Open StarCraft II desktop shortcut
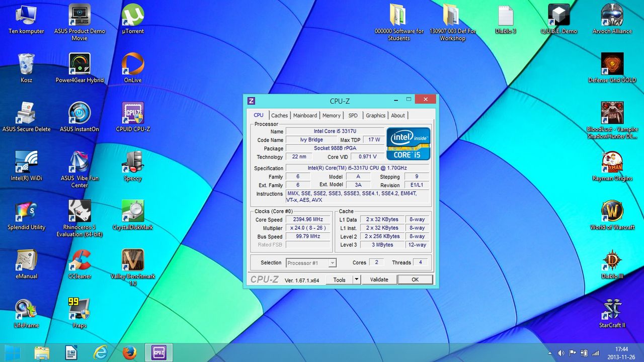This screenshot has height=362, width=644. pyautogui.click(x=612, y=313)
